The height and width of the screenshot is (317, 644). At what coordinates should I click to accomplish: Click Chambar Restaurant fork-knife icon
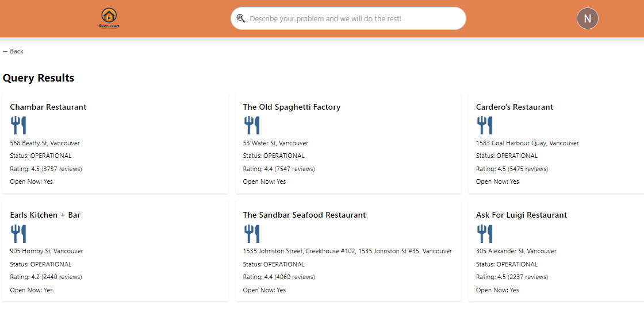click(18, 125)
